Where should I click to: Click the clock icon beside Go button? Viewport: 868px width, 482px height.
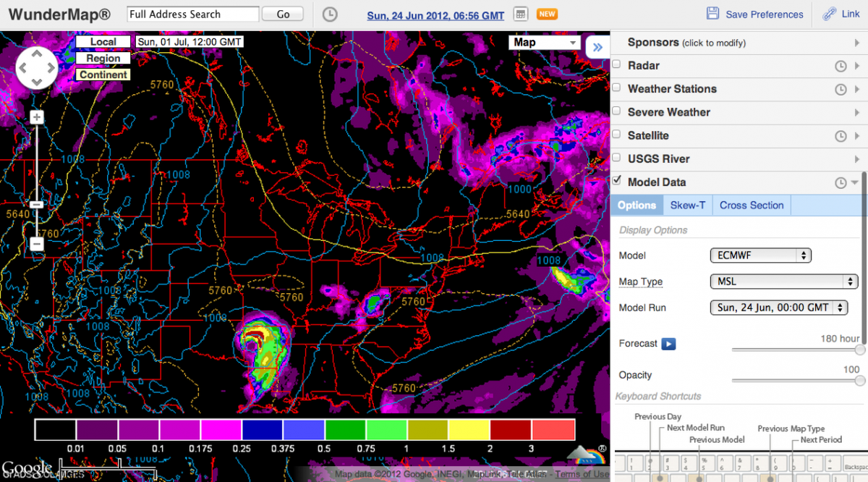(x=329, y=14)
